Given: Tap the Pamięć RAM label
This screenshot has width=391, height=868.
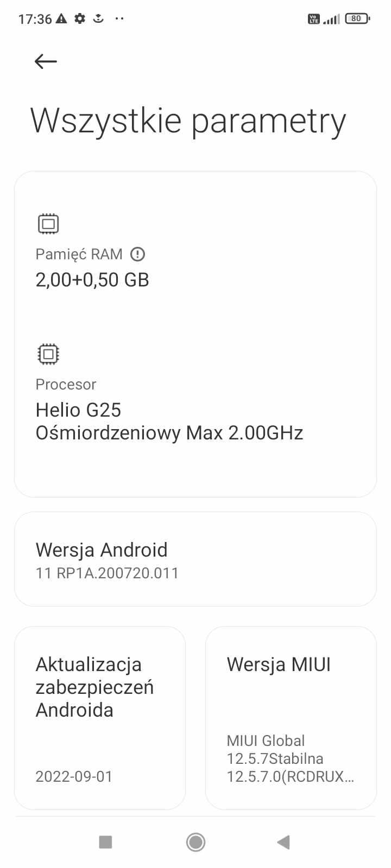Looking at the screenshot, I should [79, 254].
